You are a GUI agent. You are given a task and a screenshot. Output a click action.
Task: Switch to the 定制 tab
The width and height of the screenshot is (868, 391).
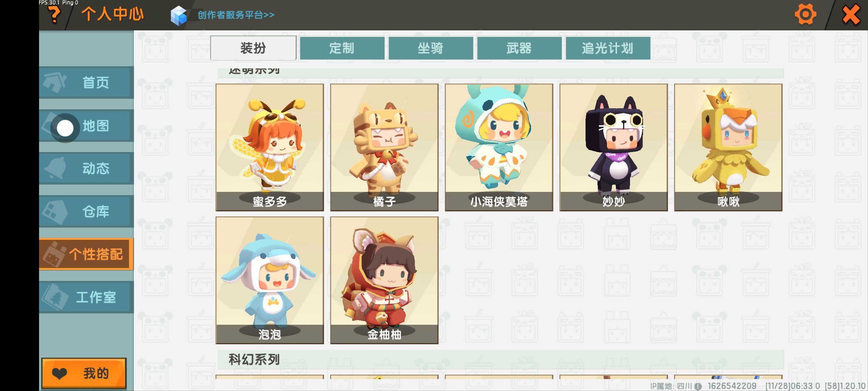pyautogui.click(x=342, y=48)
